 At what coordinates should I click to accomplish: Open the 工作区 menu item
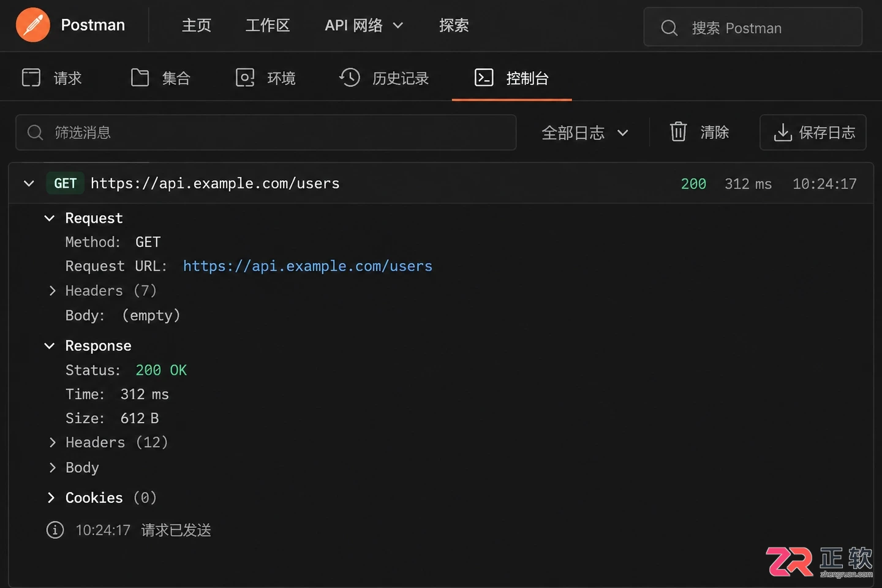(268, 26)
